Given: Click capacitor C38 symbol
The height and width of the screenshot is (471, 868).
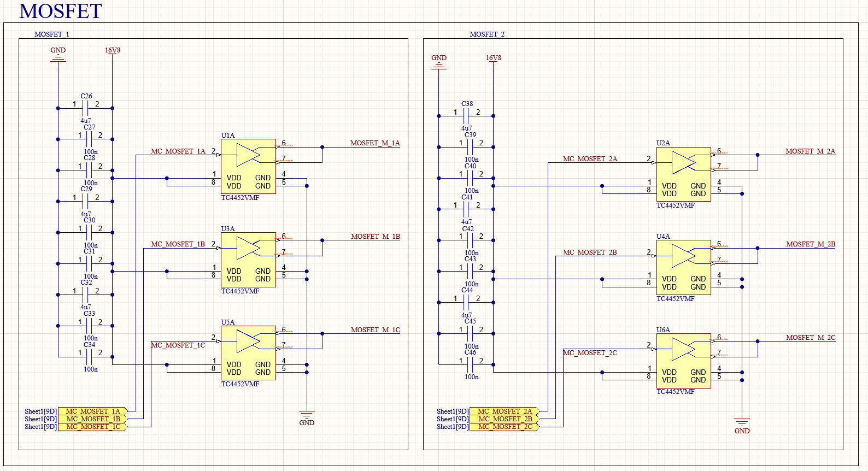Looking at the screenshot, I should click(x=466, y=116).
